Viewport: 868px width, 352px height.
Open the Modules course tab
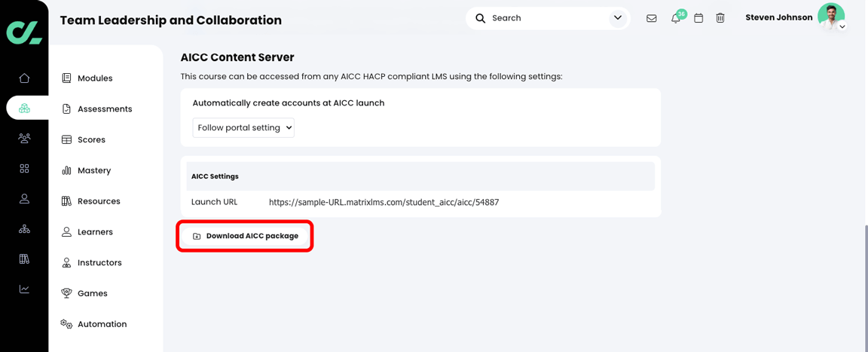click(87, 78)
